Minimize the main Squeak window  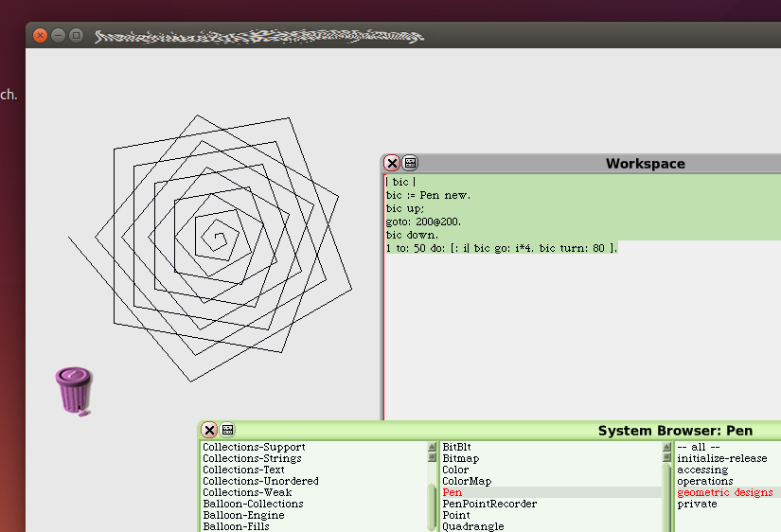pos(58,35)
